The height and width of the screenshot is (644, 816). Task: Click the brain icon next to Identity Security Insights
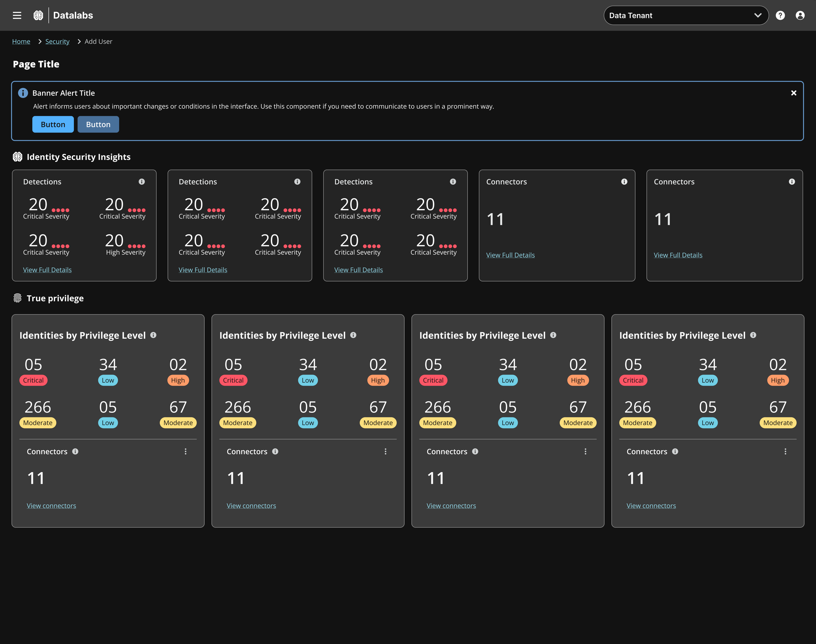tap(18, 157)
